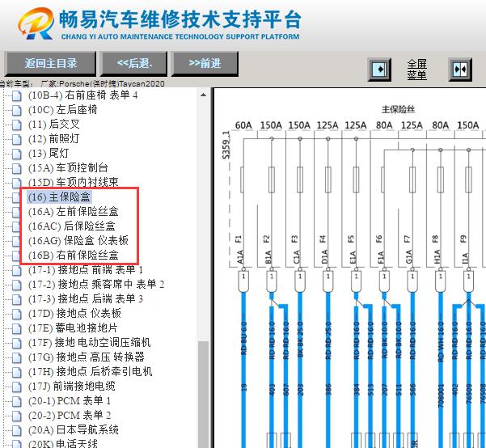Screen dimensions: 486x448
Task: Click document icon beside (11) 后交叉
Action: pos(17,125)
